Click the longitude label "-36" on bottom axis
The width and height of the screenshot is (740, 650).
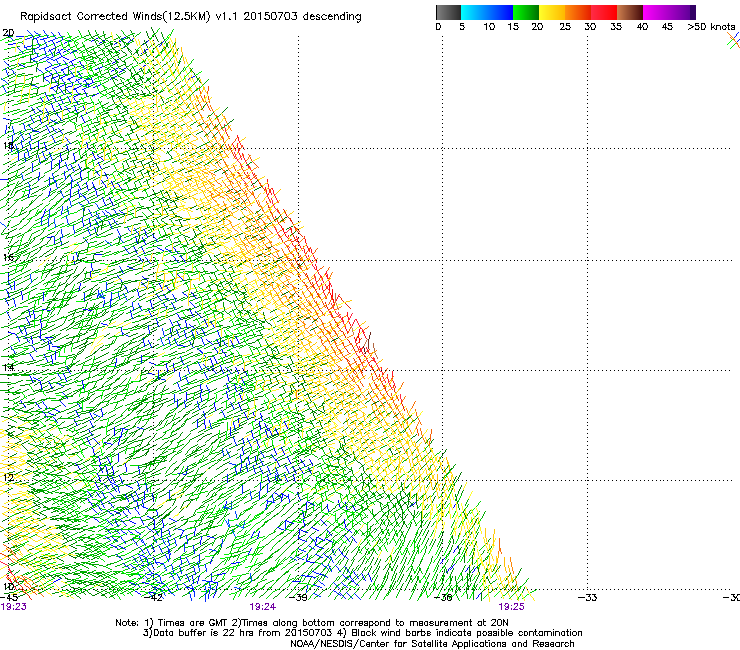point(443,598)
